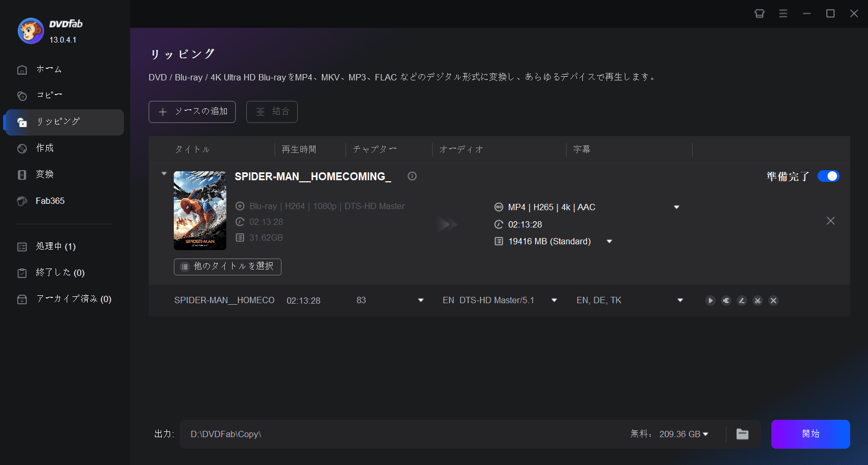Expand the chapter 83 dropdown

(421, 300)
